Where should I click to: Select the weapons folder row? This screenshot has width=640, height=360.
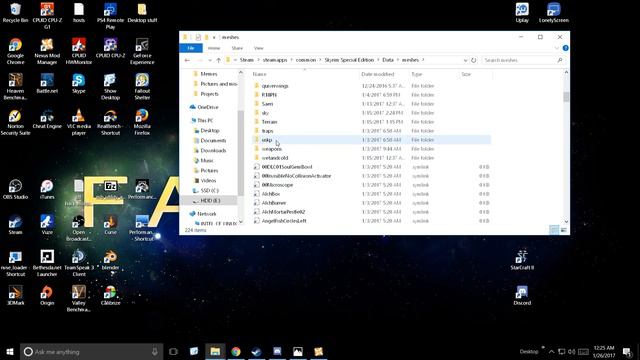[371, 149]
